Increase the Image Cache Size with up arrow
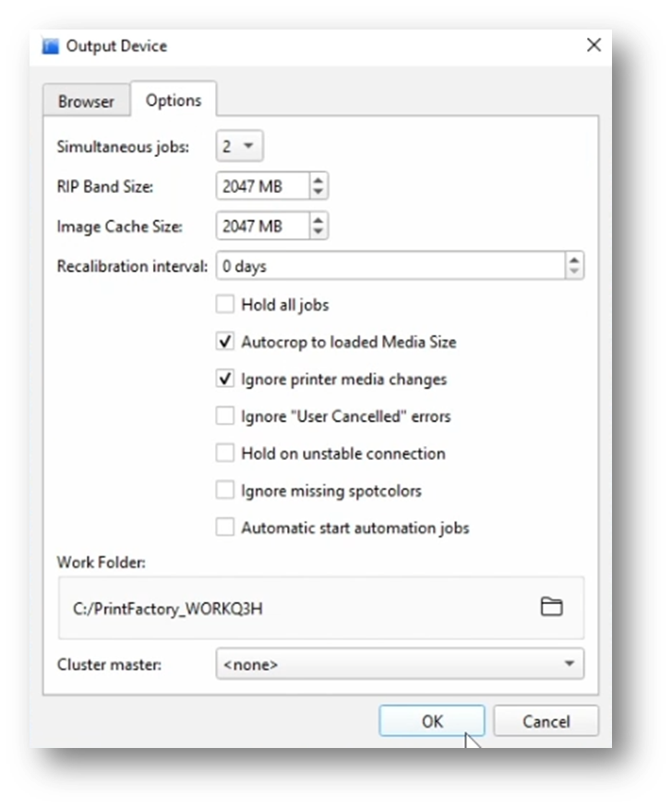Image resolution: width=672 pixels, height=808 pixels. [318, 220]
